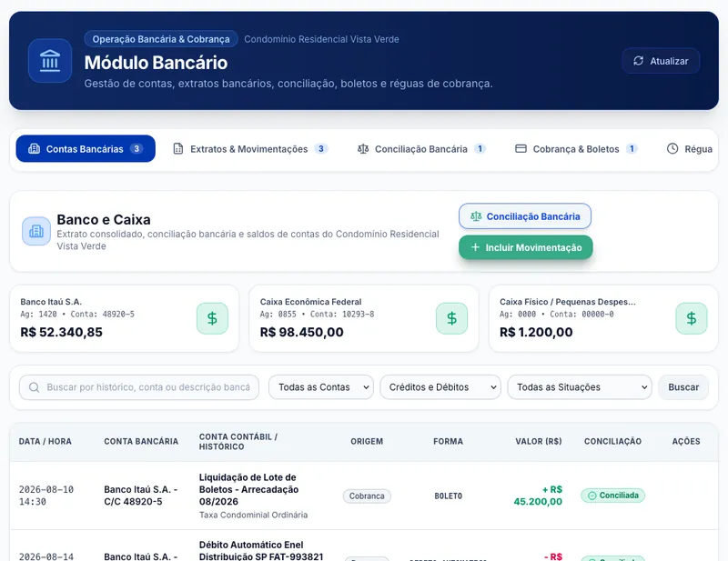Click the CONTA BANCÁRIA column header

tap(141, 441)
